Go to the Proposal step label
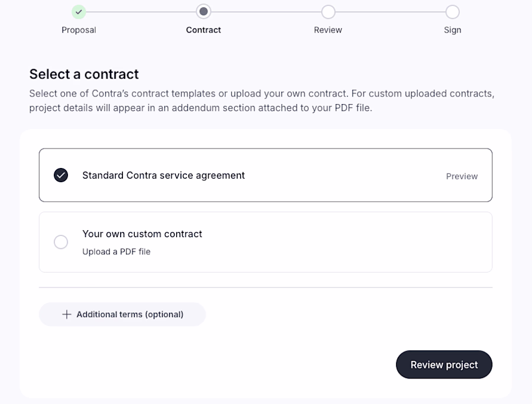The height and width of the screenshot is (404, 532). pos(79,30)
